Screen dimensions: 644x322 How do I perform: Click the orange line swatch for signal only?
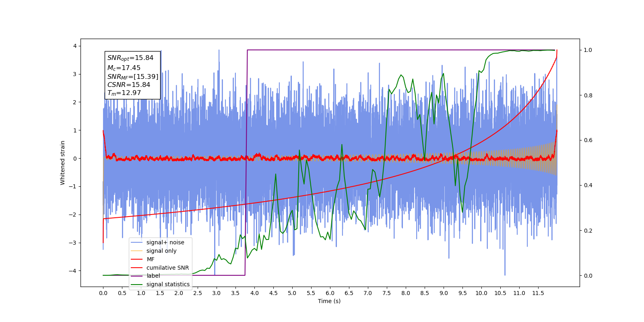coord(137,251)
